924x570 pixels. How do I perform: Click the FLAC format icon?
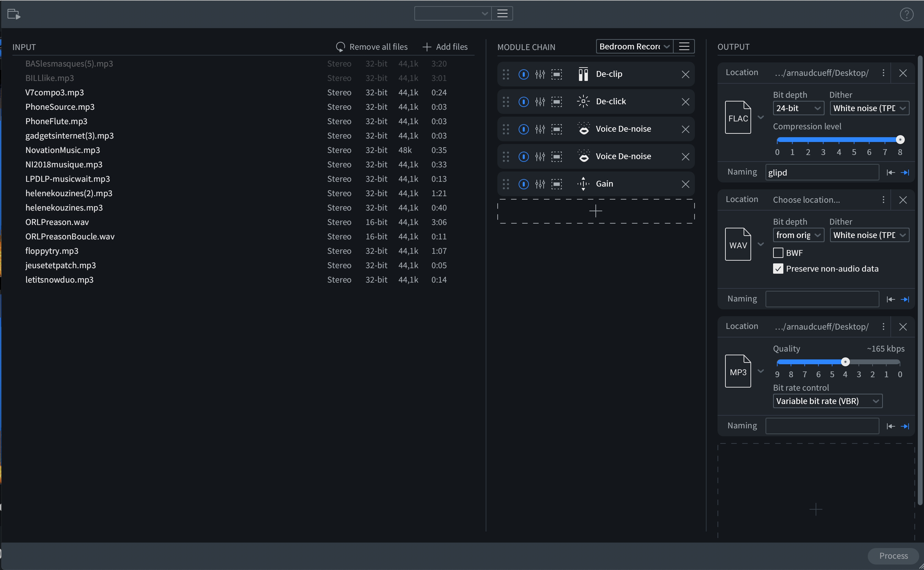coord(738,117)
